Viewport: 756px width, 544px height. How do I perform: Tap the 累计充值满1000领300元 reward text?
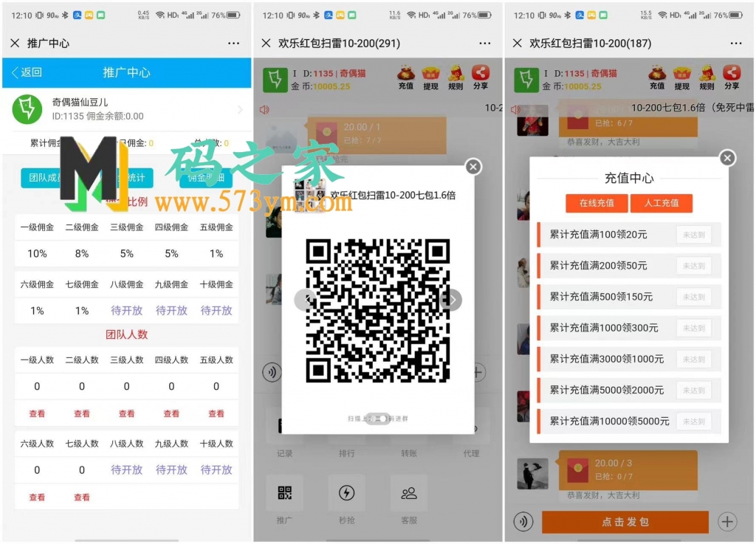pyautogui.click(x=604, y=328)
